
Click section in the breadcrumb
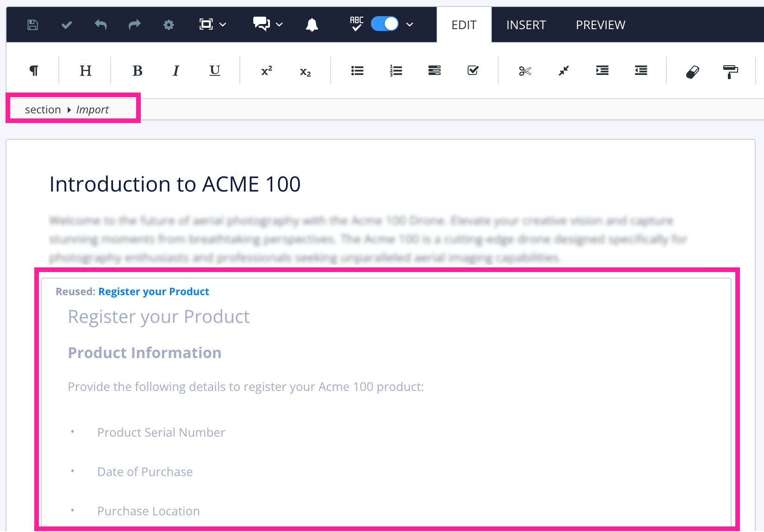point(43,109)
